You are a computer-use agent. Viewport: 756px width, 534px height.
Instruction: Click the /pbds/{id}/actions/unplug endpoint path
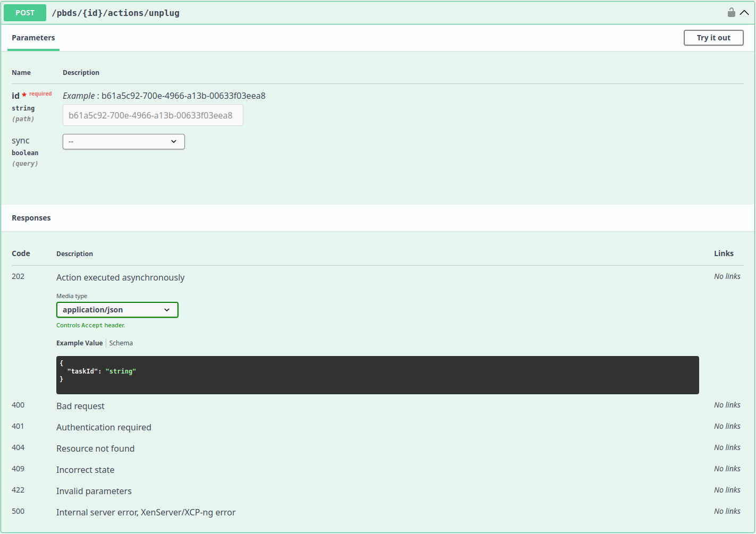115,13
